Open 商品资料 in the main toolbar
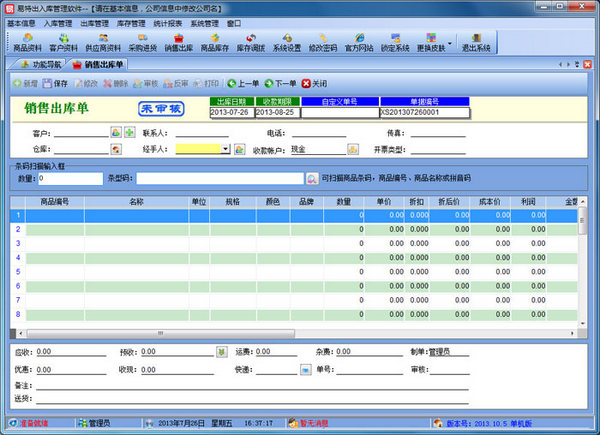The width and height of the screenshot is (600, 435). 25,41
